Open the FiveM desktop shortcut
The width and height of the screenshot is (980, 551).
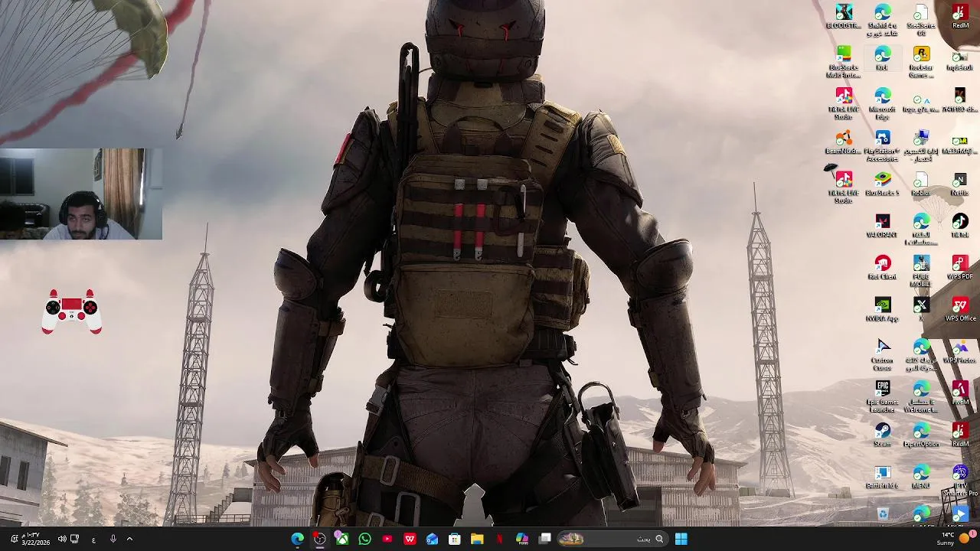tap(960, 393)
